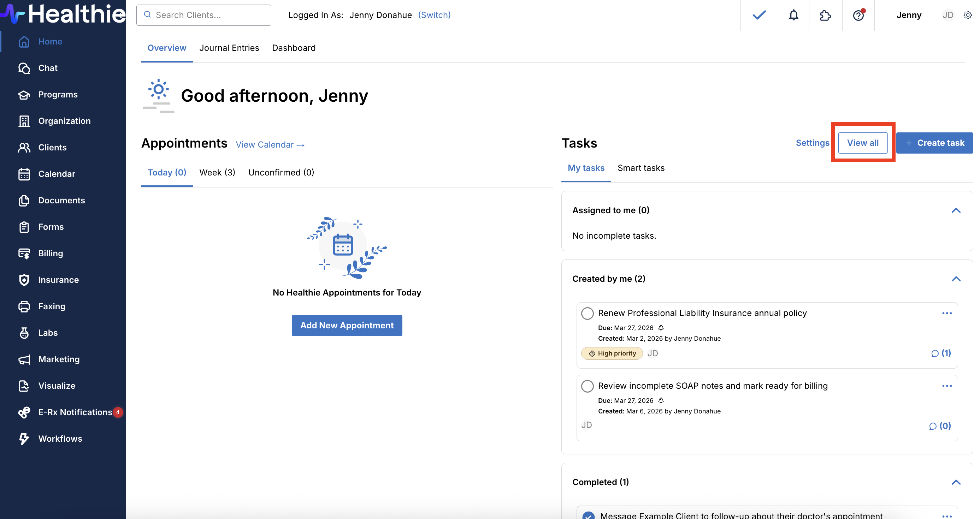Collapse the Created by me section

(x=956, y=279)
